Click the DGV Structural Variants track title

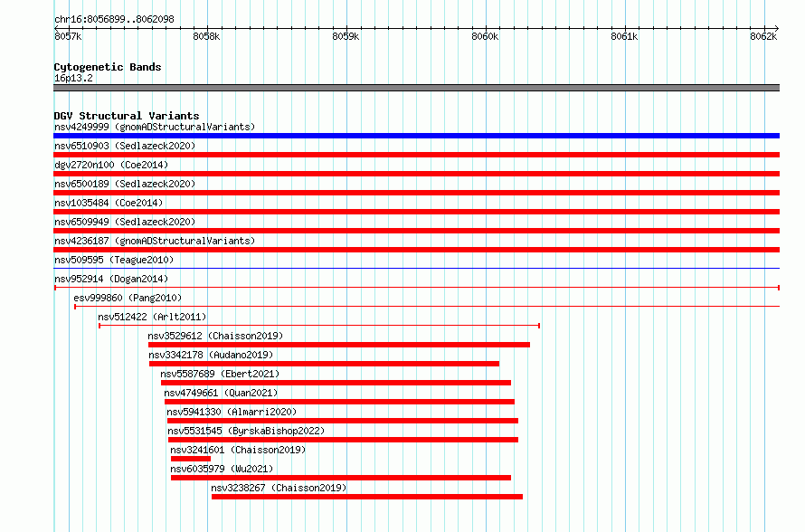[x=127, y=116]
